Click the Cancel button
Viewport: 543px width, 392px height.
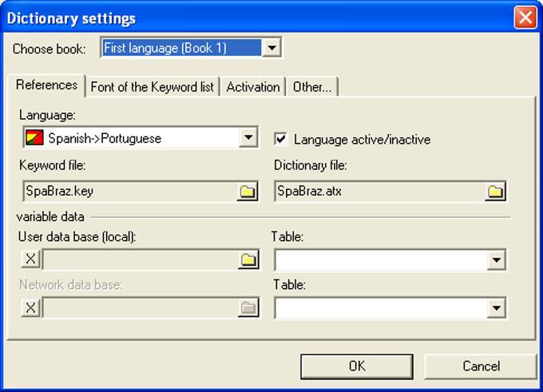pyautogui.click(x=481, y=366)
